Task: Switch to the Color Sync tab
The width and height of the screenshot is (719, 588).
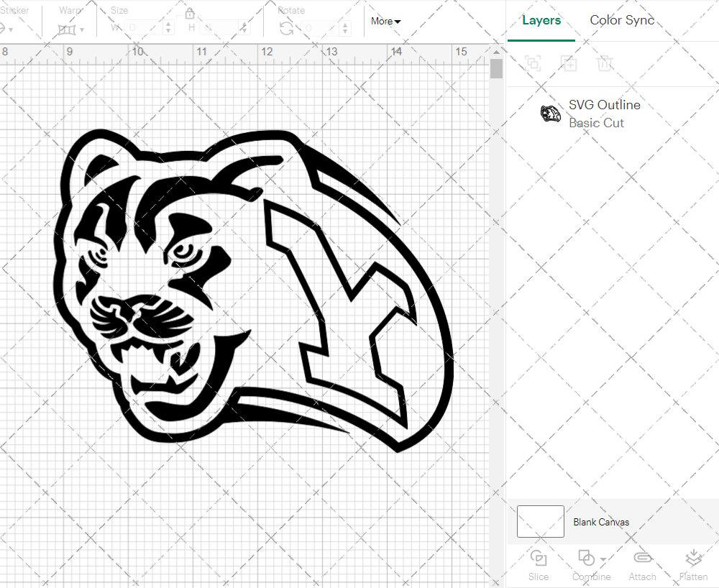Action: click(x=622, y=20)
